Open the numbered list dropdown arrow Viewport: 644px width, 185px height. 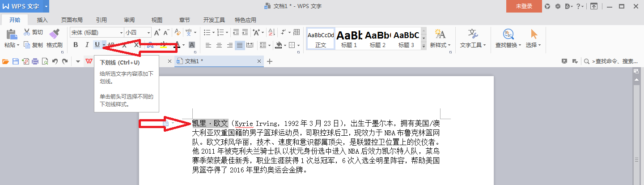pyautogui.click(x=226, y=32)
